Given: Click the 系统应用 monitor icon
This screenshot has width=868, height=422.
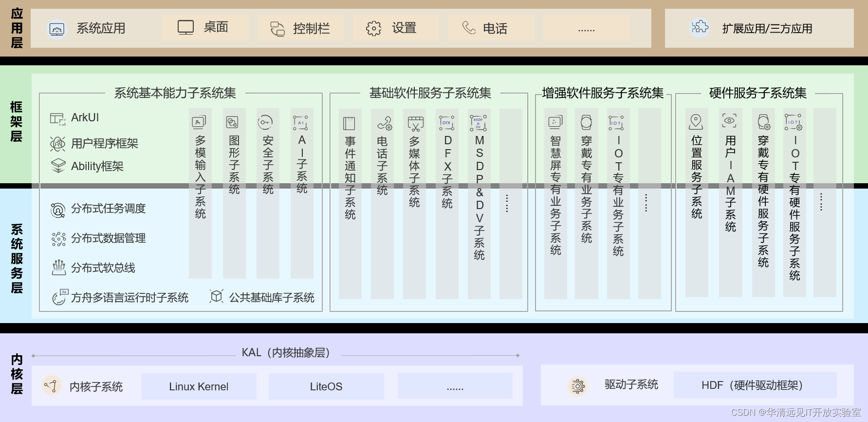Looking at the screenshot, I should [x=56, y=29].
